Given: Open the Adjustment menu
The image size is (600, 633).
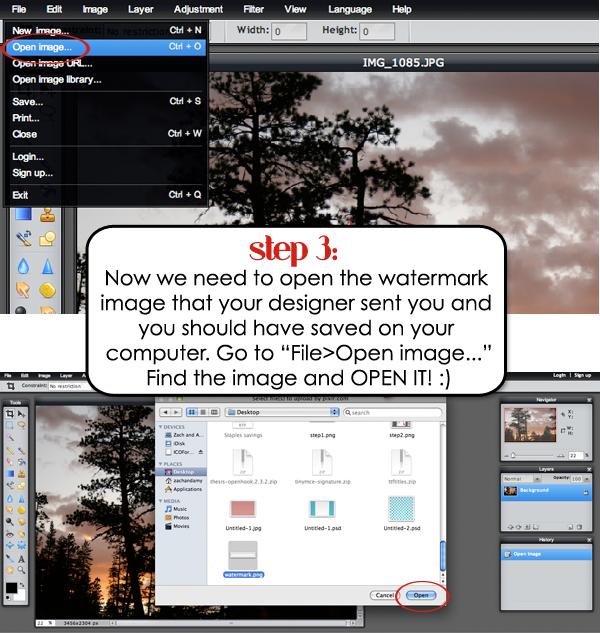Looking at the screenshot, I should pyautogui.click(x=198, y=9).
